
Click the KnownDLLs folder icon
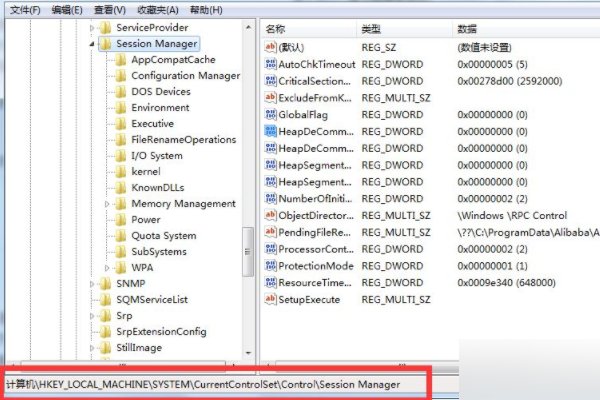click(x=120, y=188)
